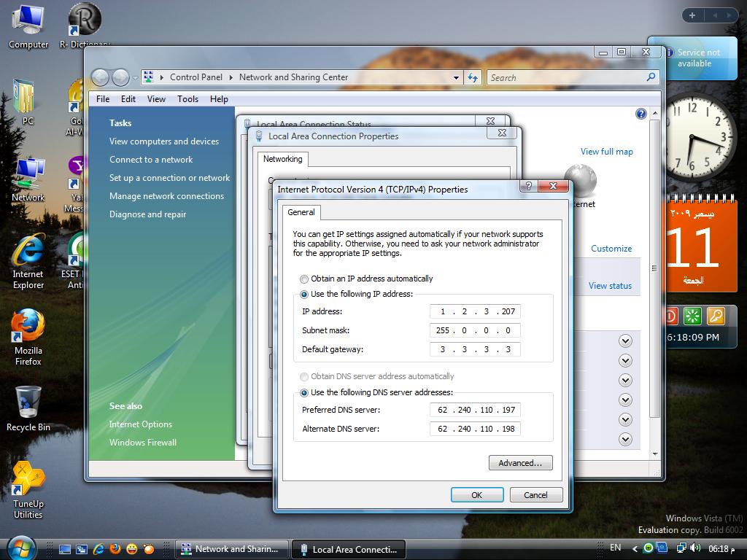Select Use the following DNS server addresses
This screenshot has height=560, width=747.
click(x=304, y=393)
